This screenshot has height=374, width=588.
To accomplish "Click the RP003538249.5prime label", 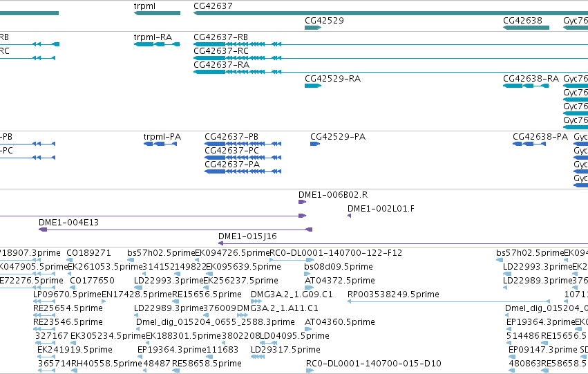I will (x=393, y=295).
